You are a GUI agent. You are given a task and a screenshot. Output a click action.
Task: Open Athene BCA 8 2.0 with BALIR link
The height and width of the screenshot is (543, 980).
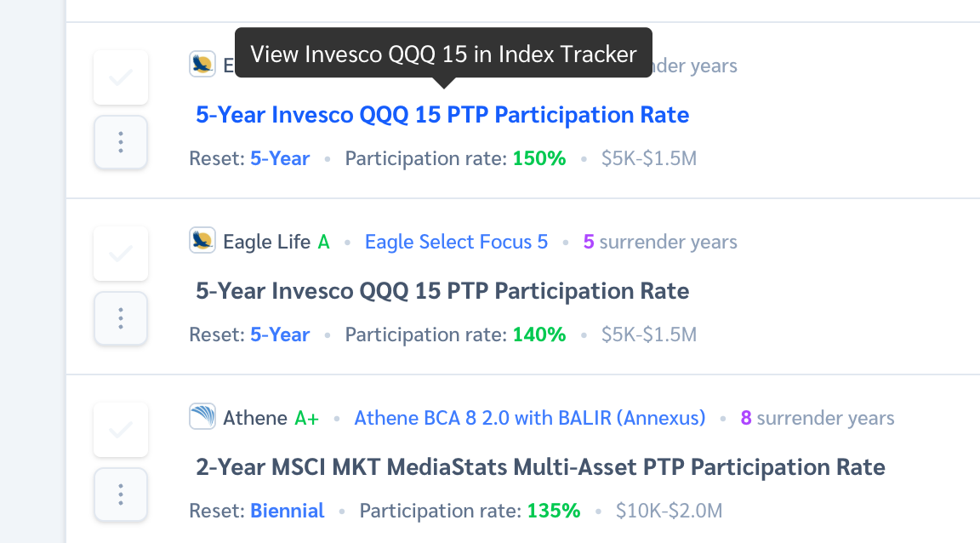(530, 418)
